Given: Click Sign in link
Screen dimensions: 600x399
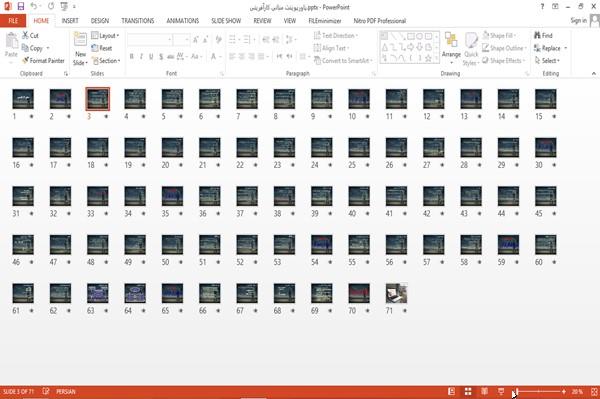Looking at the screenshot, I should (578, 21).
